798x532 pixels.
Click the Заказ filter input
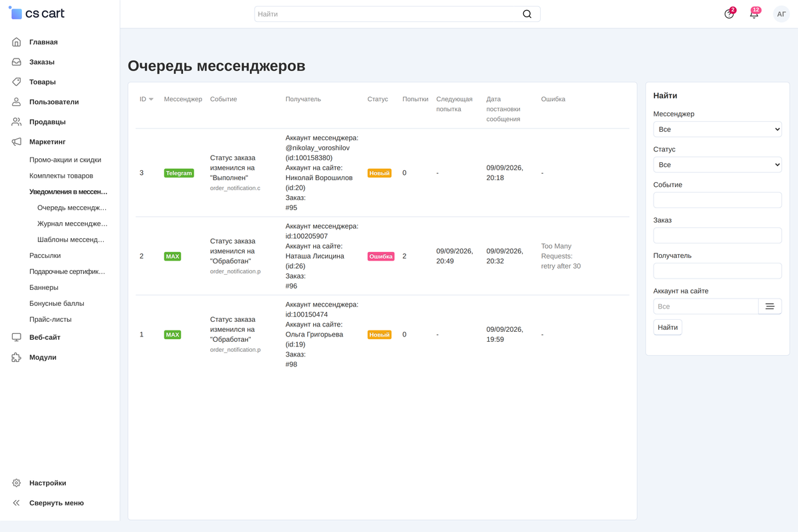click(718, 235)
